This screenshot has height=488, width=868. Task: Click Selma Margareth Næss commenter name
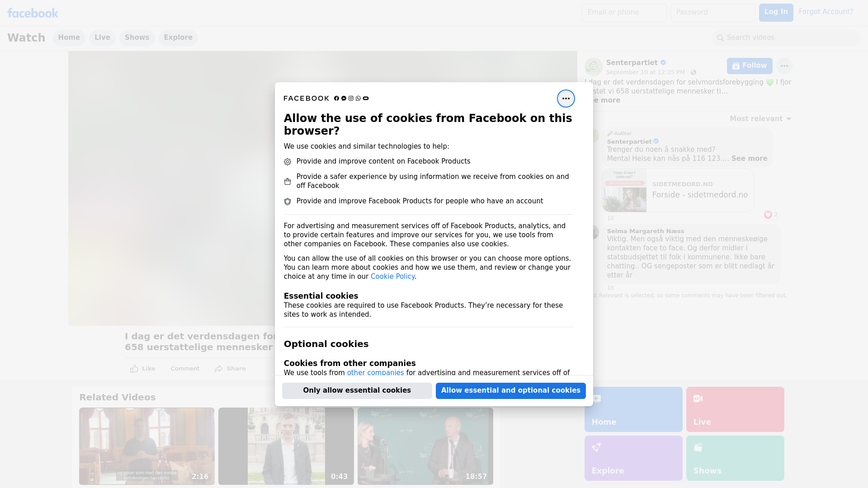click(x=645, y=231)
